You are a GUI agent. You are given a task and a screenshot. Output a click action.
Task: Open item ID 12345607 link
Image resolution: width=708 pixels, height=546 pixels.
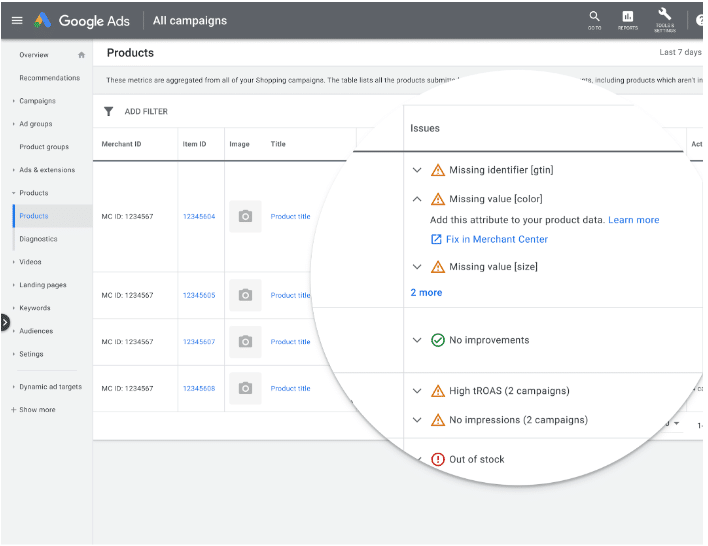199,341
